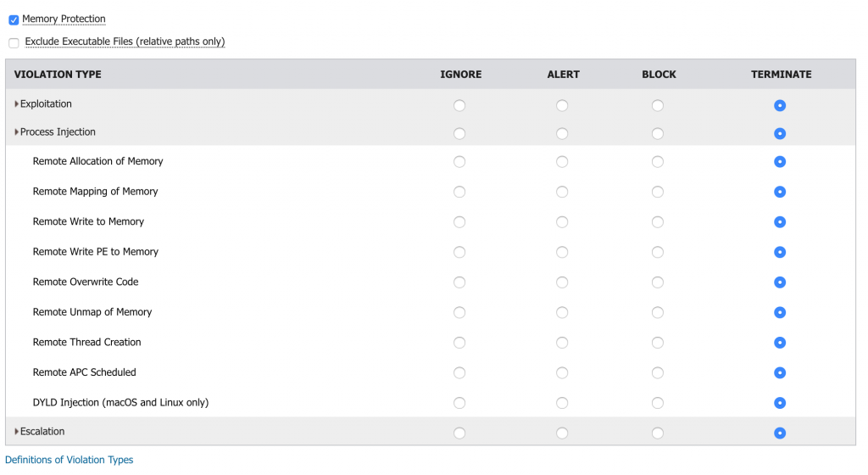Click the Terminate column header
868x475 pixels.
tap(781, 75)
